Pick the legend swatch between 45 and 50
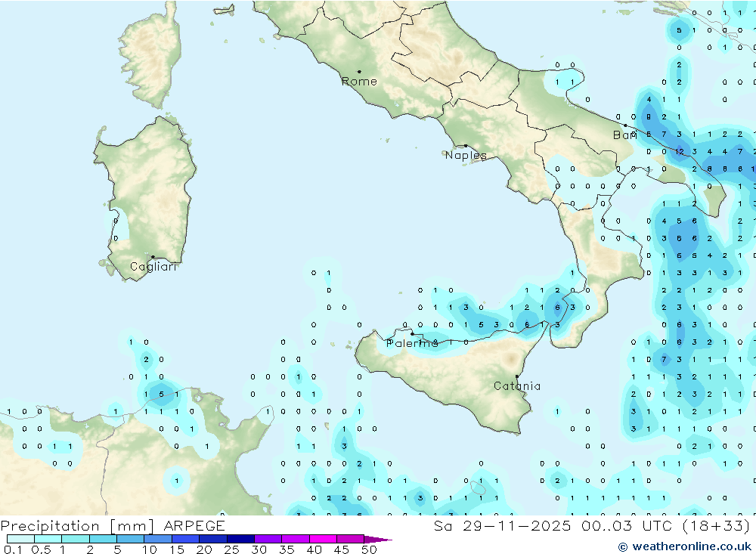This screenshot has height=554, width=756. click(350, 539)
